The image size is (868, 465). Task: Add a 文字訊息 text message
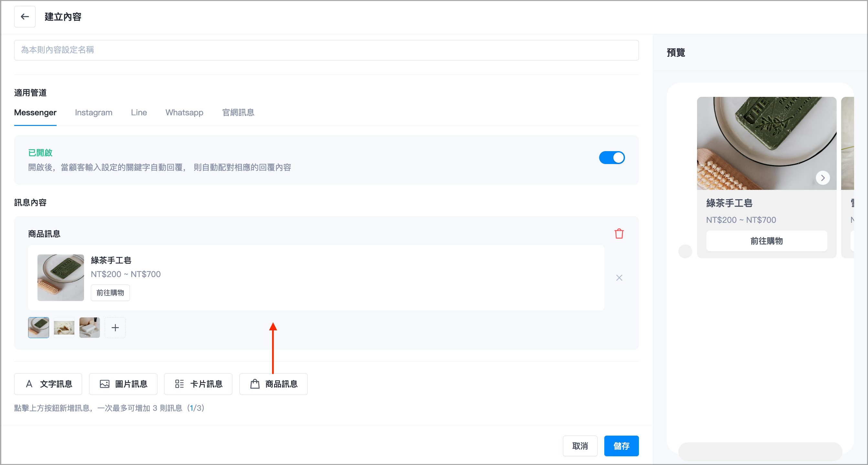point(48,384)
